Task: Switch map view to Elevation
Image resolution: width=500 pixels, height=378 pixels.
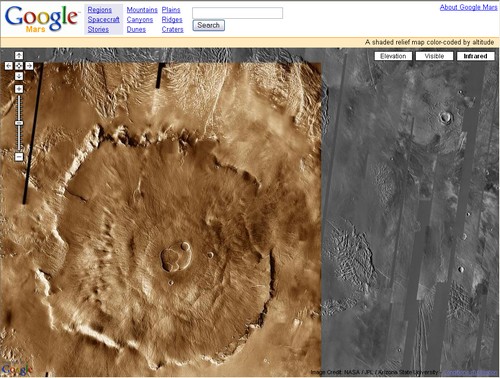Action: 393,56
